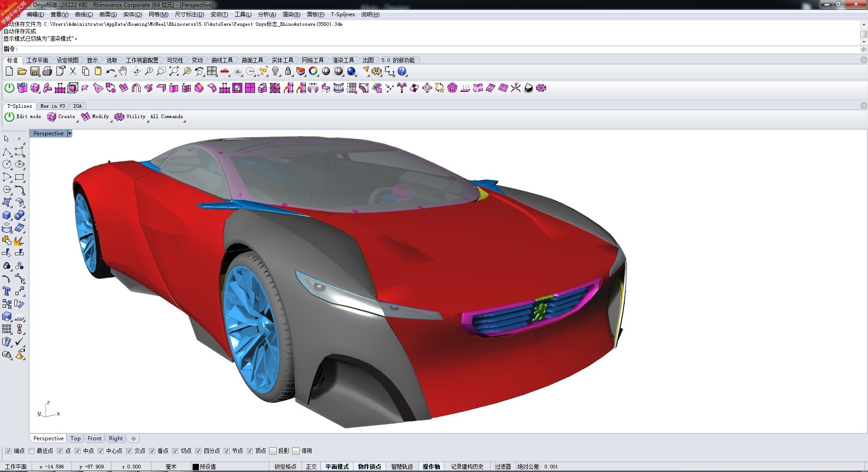Select the Pan hand tool

coord(123,72)
